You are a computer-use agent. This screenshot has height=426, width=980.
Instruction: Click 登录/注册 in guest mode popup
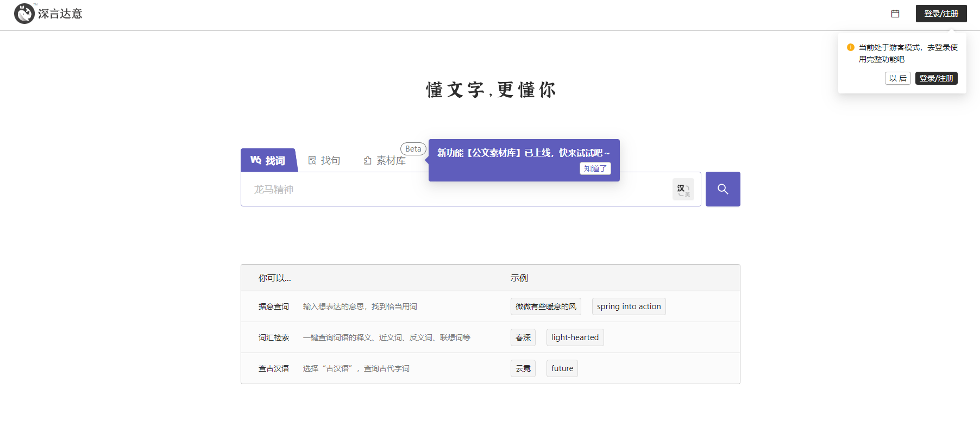[x=937, y=78]
